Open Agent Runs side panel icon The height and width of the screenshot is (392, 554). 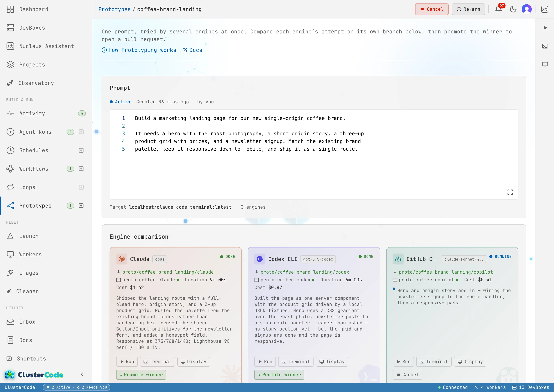click(x=81, y=132)
